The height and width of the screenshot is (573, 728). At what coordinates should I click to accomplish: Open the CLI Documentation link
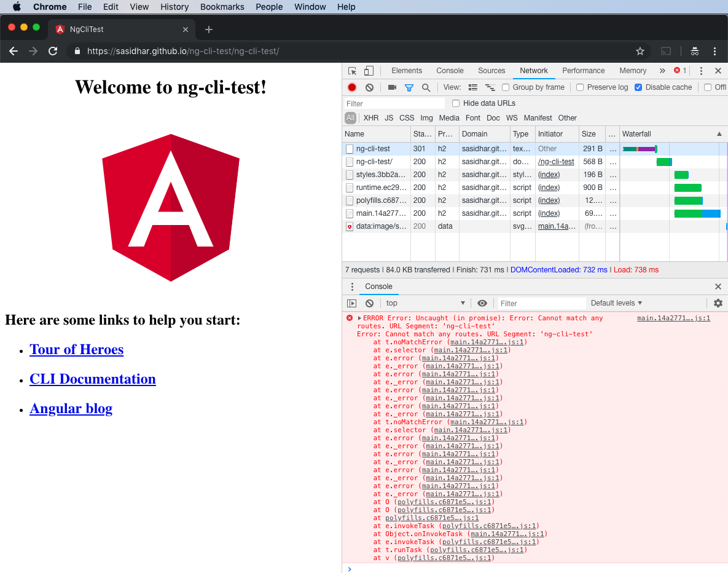[x=93, y=379]
